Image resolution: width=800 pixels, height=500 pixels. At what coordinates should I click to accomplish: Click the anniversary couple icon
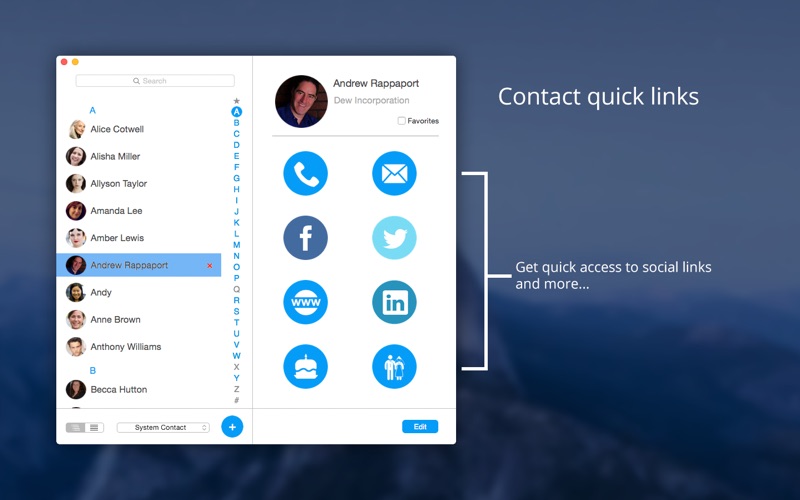point(394,366)
